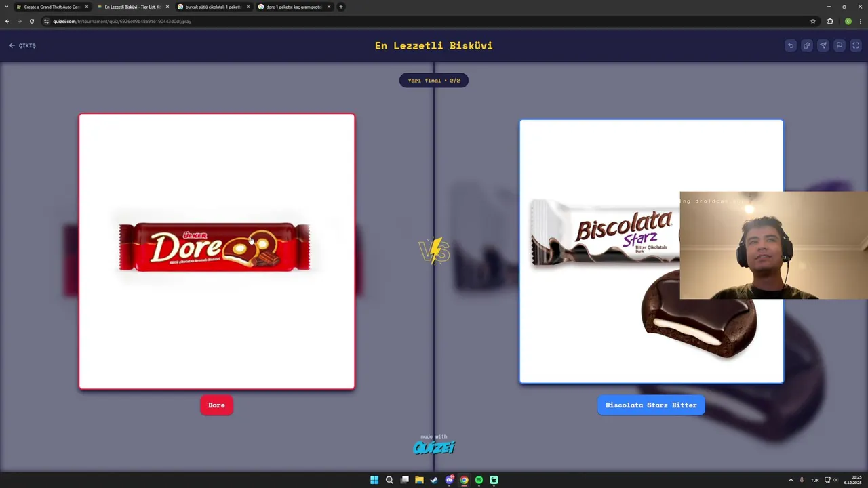This screenshot has height=488, width=868.
Task: Open the Chrome extensions puzzle icon
Action: [x=830, y=21]
